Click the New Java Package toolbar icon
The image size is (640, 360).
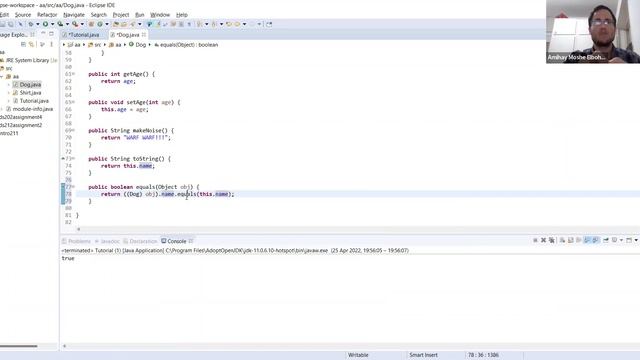(x=91, y=24)
